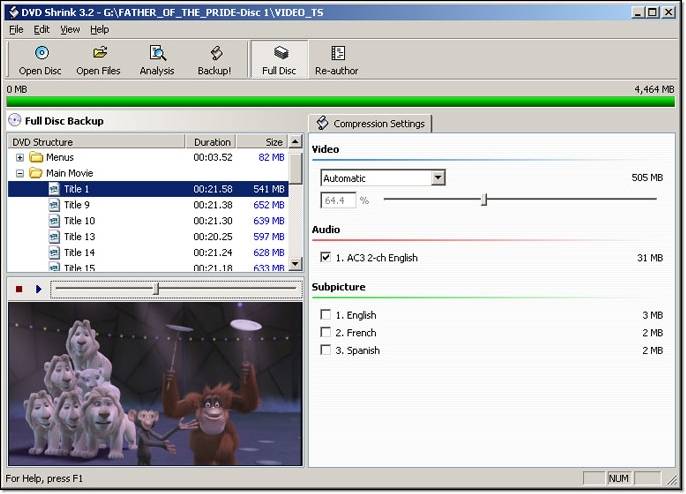This screenshot has width=686, height=494.
Task: Switch to Full Disc mode
Action: click(280, 60)
